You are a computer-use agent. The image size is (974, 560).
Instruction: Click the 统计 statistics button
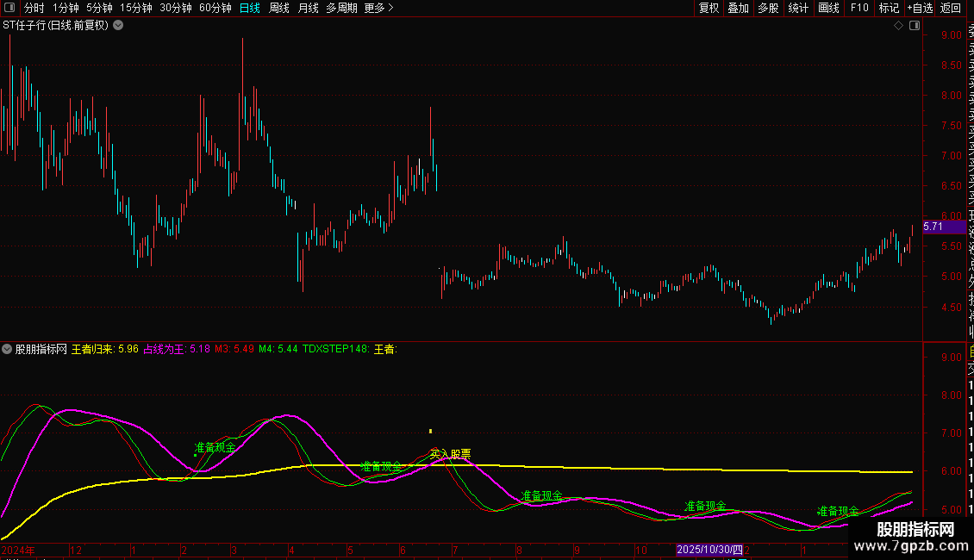click(798, 8)
